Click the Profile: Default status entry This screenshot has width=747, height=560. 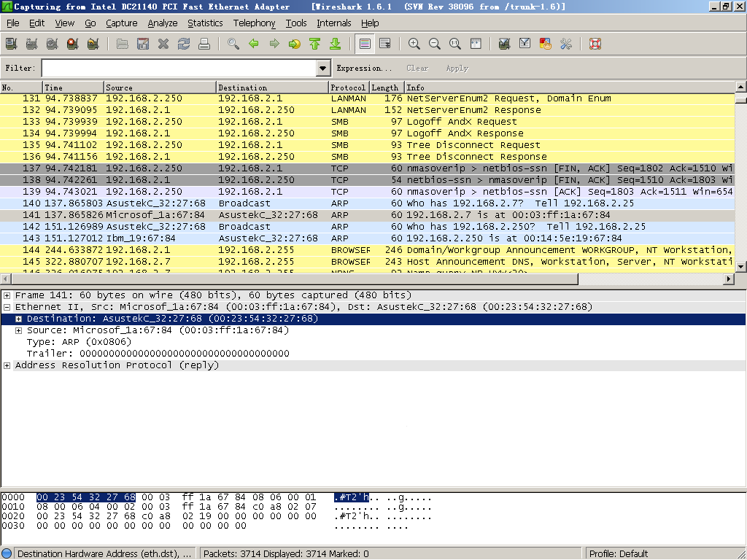tap(619, 554)
